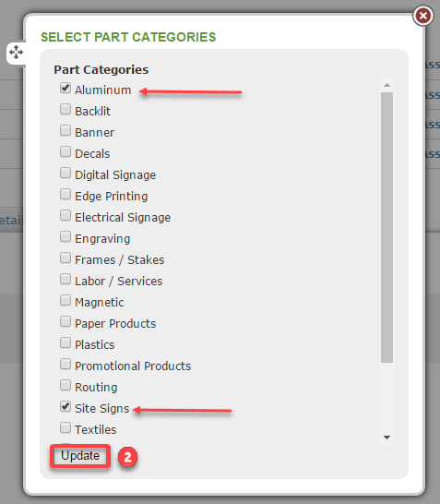
Task: Click the scrollbar up arrow
Action: pyautogui.click(x=387, y=85)
